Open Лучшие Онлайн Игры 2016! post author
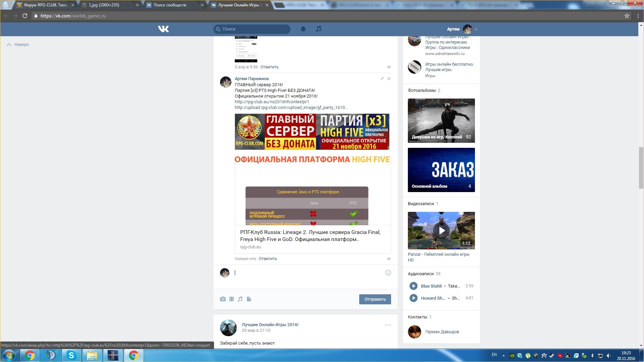The width and height of the screenshot is (644, 362). pos(270,325)
